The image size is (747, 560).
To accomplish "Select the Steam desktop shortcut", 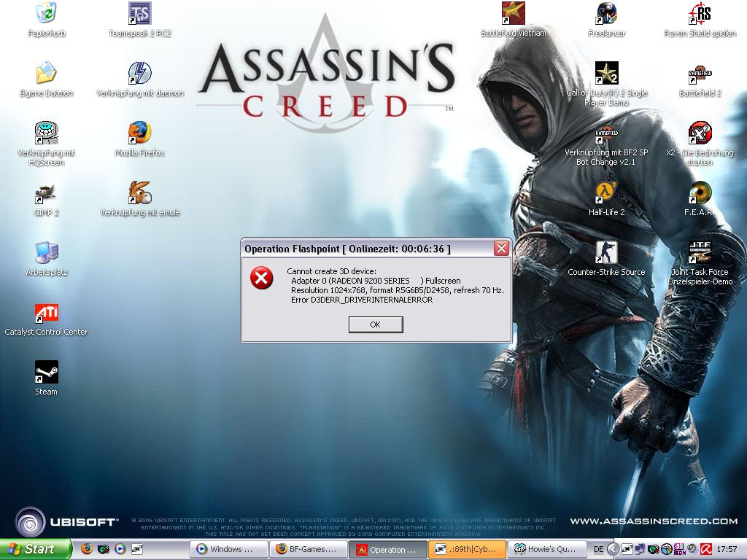I will (x=46, y=378).
